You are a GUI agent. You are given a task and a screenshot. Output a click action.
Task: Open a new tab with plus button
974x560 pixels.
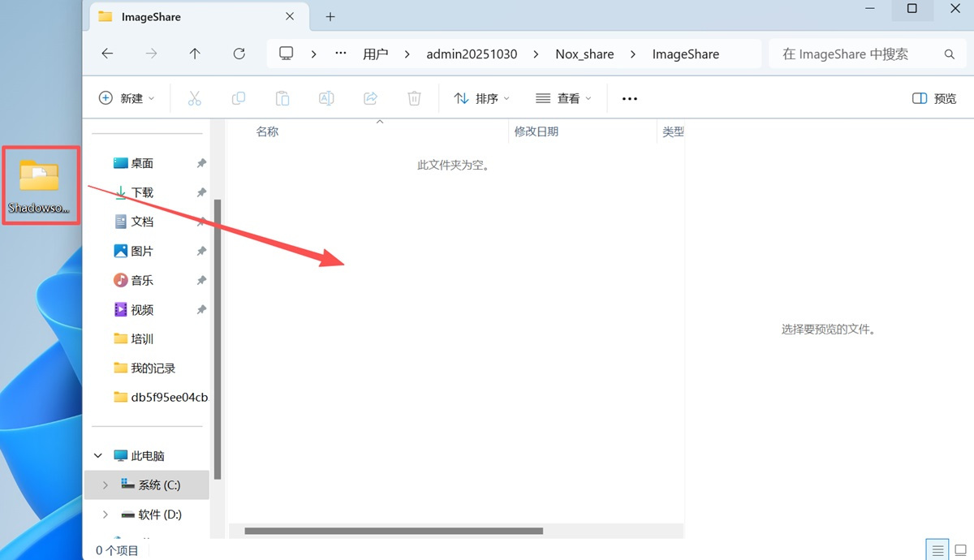pos(330,16)
